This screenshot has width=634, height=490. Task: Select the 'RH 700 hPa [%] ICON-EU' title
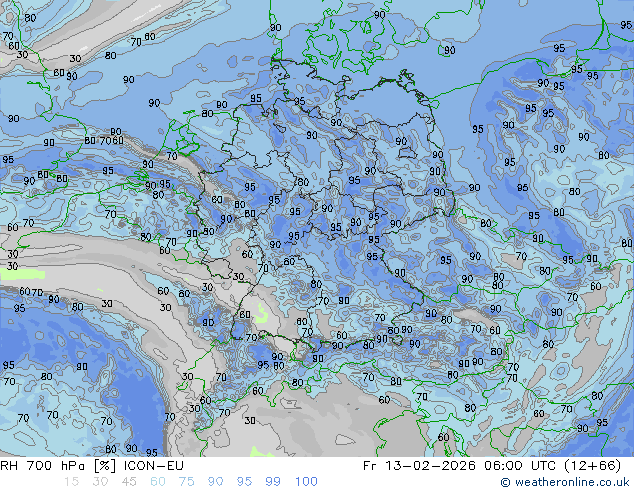point(92,466)
